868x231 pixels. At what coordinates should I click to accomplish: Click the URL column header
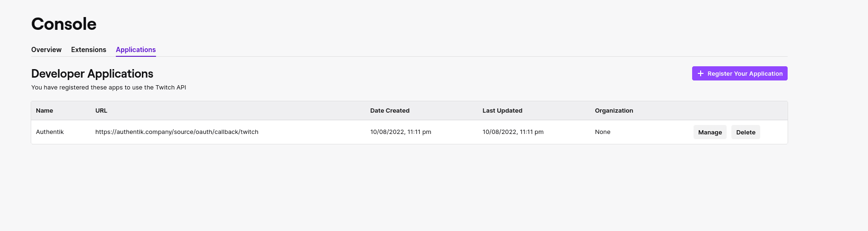pos(101,111)
